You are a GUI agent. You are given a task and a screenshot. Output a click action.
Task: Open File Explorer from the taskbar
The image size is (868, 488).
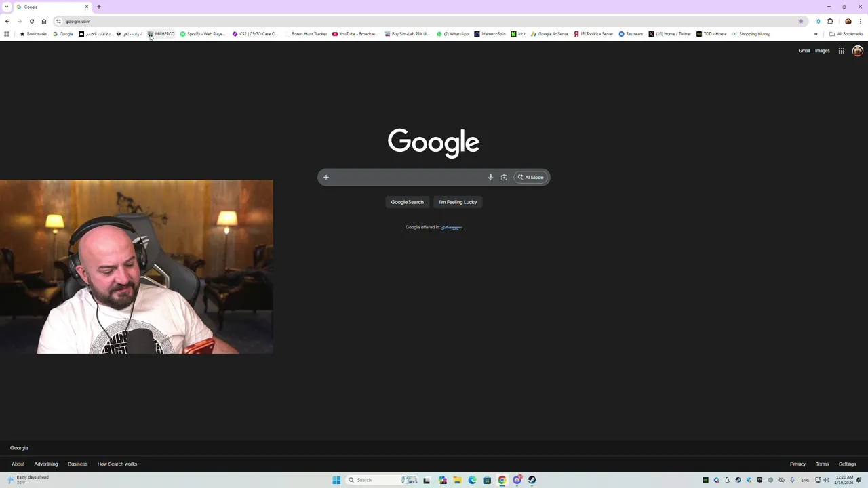[x=458, y=480]
